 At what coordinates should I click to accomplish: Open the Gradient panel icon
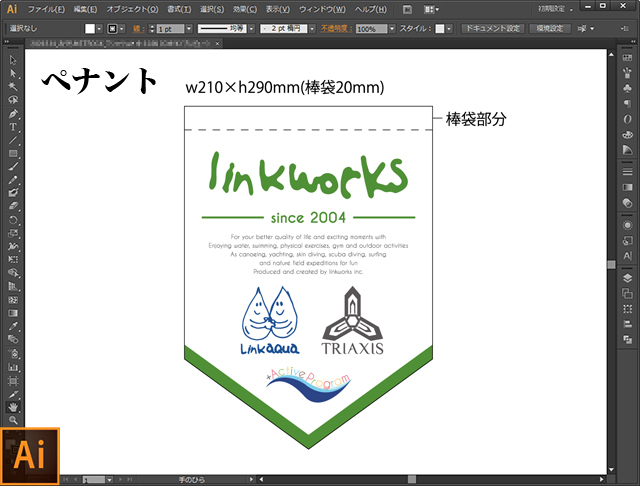pyautogui.click(x=627, y=187)
